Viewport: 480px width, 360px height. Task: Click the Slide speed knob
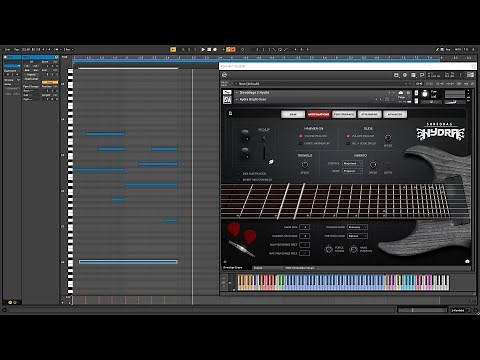(x=388, y=138)
